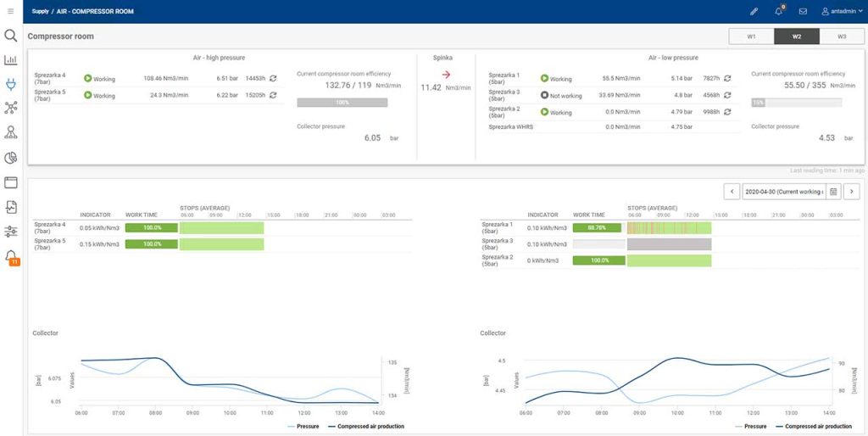The image size is (868, 436).
Task: Click refresh icon for Sprezarka 1 hours
Action: 727,79
